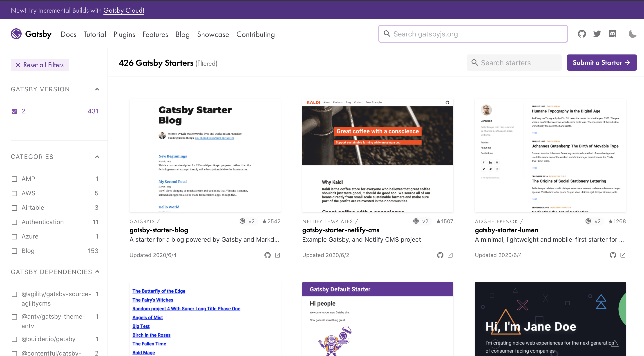Image resolution: width=644 pixels, height=356 pixels.
Task: Open the Showcase menu item
Action: point(213,34)
